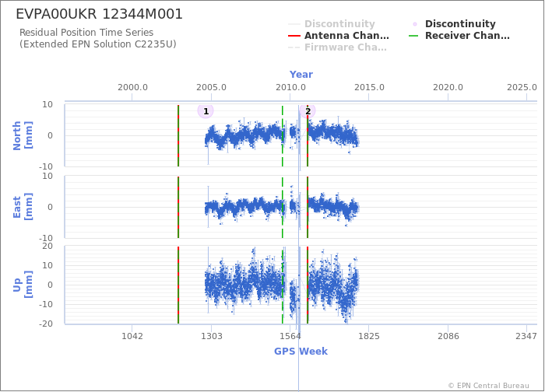Toggle the Receiver Change legend entry
Image resolution: width=545 pixels, height=392 pixels.
(459, 36)
